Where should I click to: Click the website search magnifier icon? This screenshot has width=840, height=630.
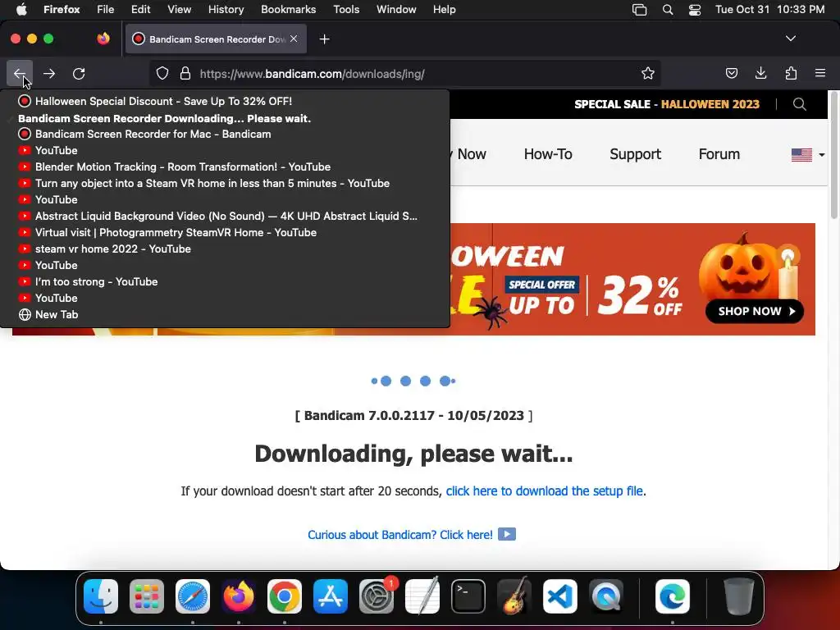(799, 104)
